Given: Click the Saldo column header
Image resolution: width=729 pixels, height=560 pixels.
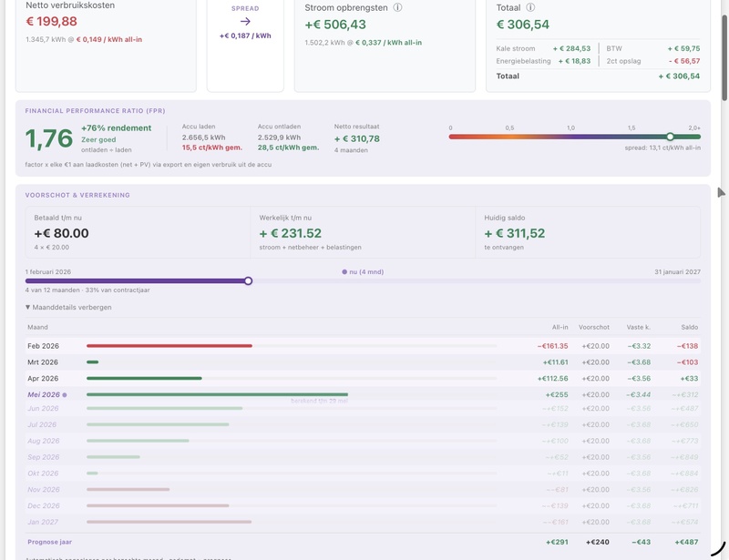Looking at the screenshot, I should (690, 327).
